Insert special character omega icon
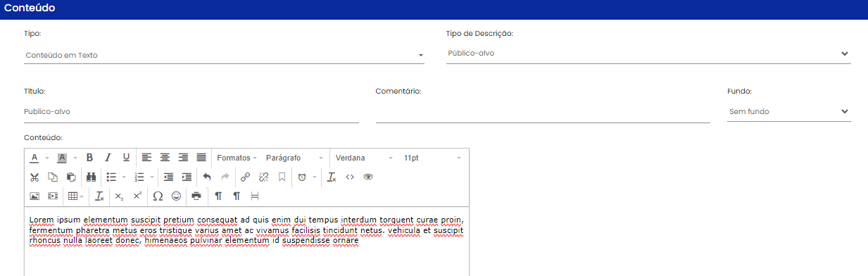Image resolution: width=868 pixels, height=276 pixels. (x=158, y=196)
